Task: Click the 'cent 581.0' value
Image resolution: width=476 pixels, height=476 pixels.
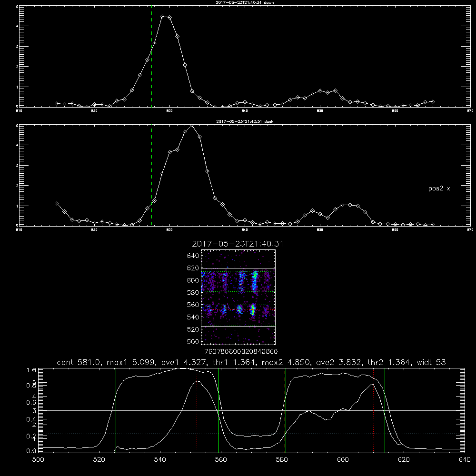Action: [x=79, y=362]
